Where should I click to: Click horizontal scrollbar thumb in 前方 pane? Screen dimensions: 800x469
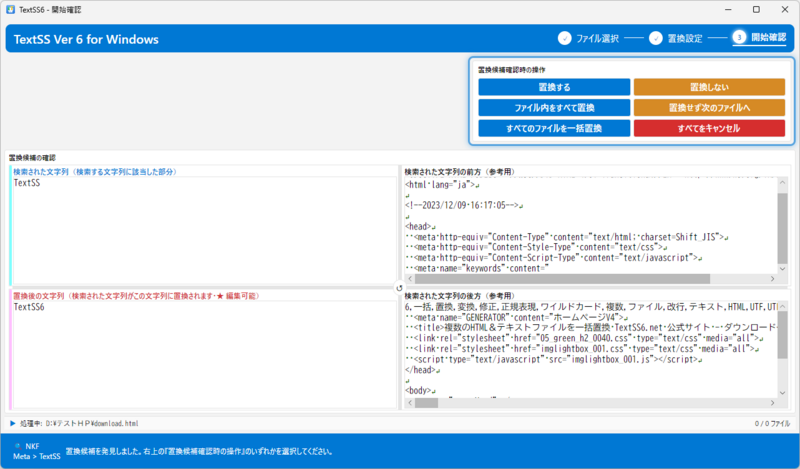(x=562, y=279)
